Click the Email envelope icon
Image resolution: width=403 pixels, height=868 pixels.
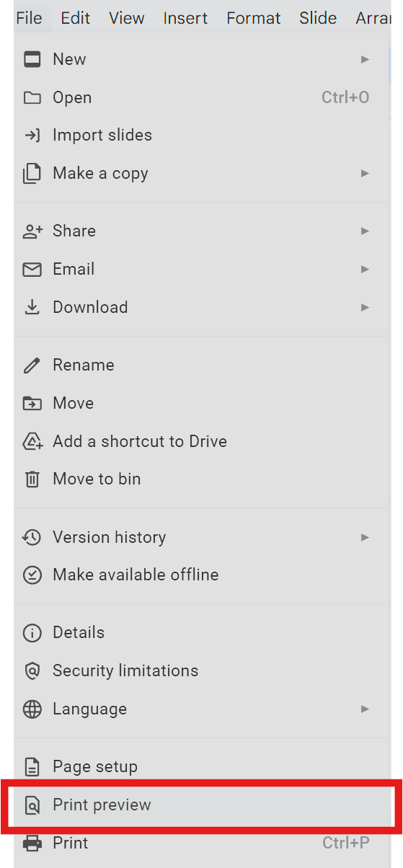(32, 269)
